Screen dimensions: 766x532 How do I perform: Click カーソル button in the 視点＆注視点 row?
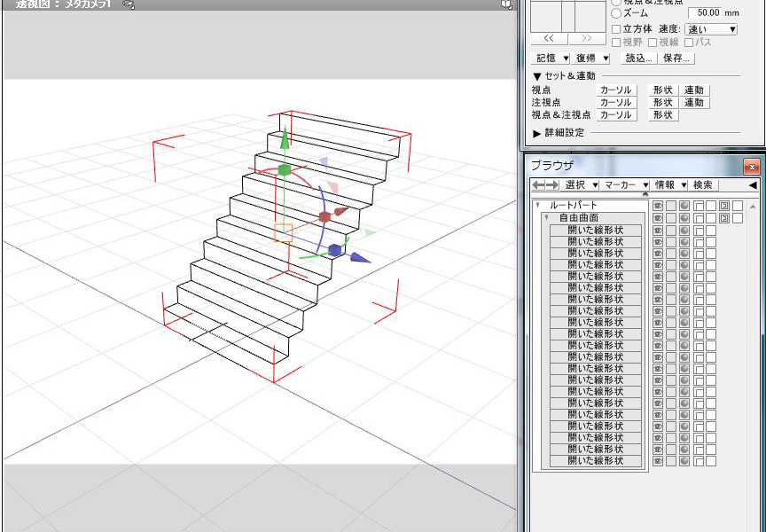click(615, 114)
